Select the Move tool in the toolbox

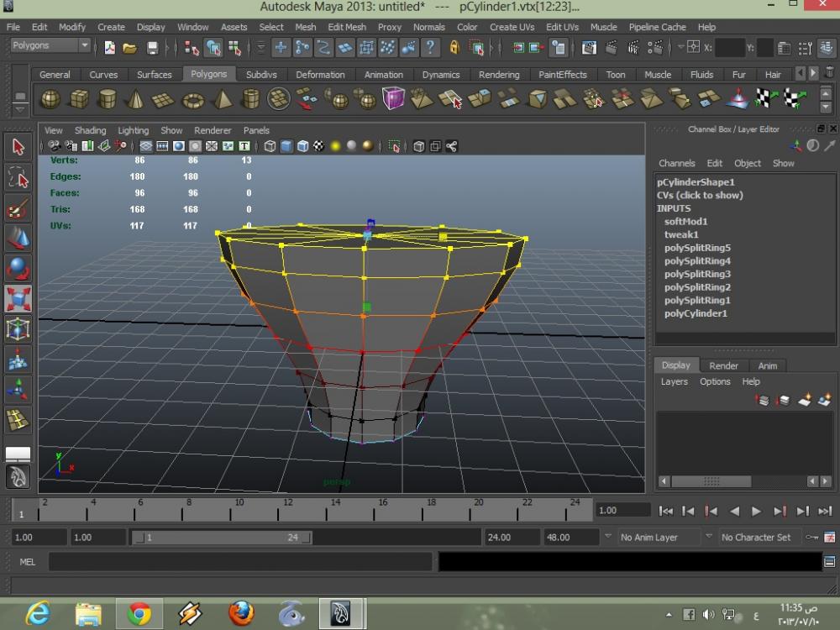tap(18, 238)
